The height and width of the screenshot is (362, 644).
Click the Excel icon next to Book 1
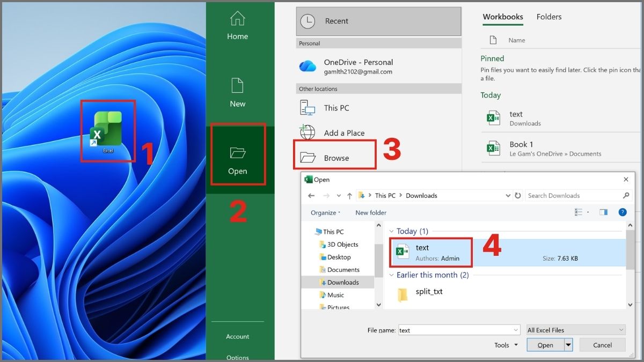(493, 149)
